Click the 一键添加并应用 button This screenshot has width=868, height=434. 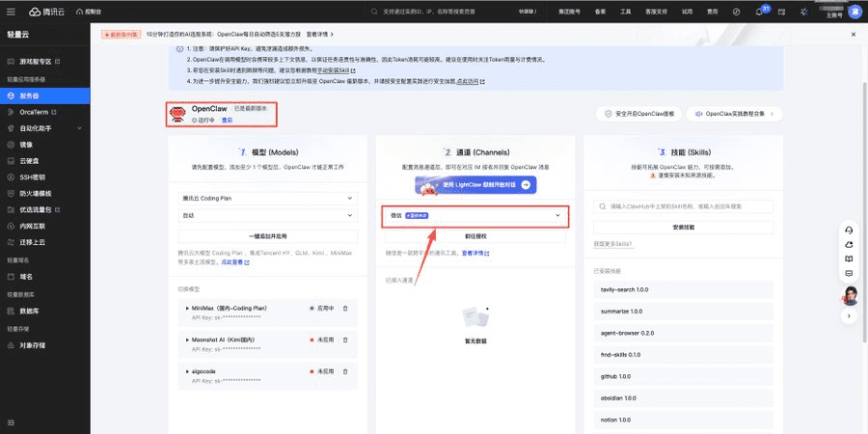[268, 236]
